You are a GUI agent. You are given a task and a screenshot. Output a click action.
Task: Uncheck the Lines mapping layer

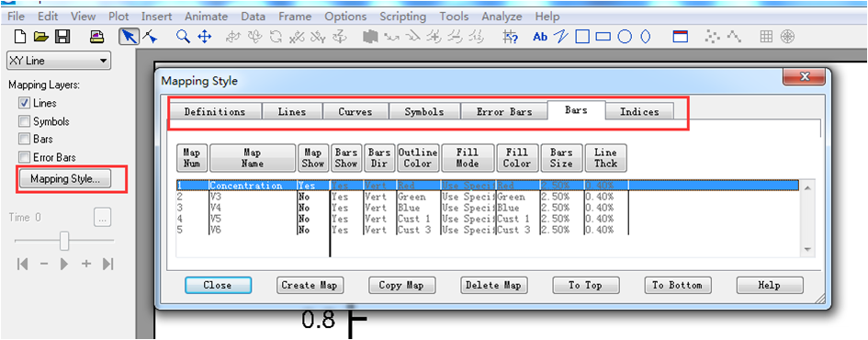coord(24,103)
